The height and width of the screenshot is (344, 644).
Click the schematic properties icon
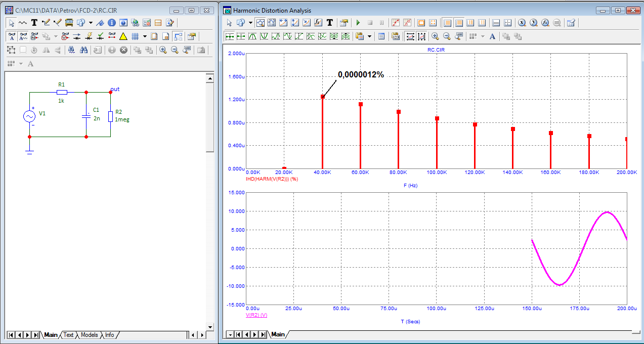coord(191,36)
